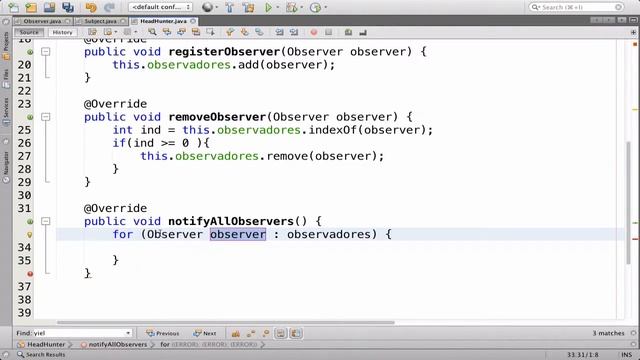Viewport: 640px width, 360px height.
Task: Click the Save All icon
Action: [68, 7]
